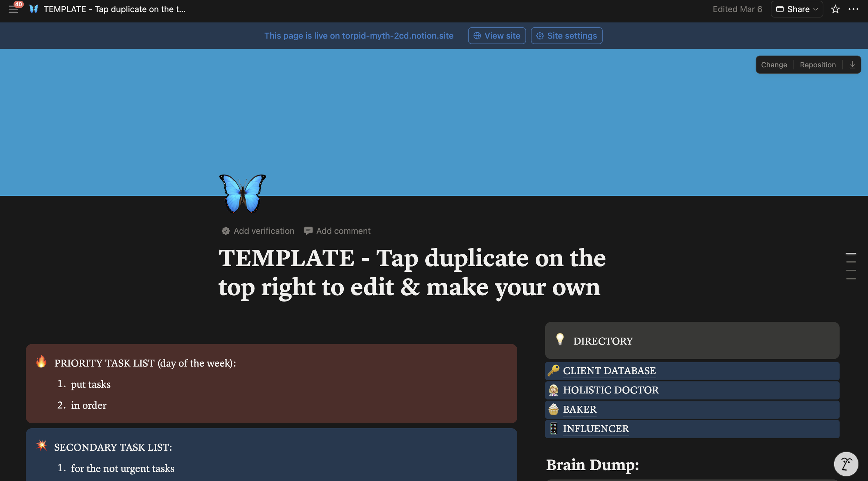This screenshot has width=868, height=481.
Task: Click the butterfly page emoji
Action: (242, 193)
